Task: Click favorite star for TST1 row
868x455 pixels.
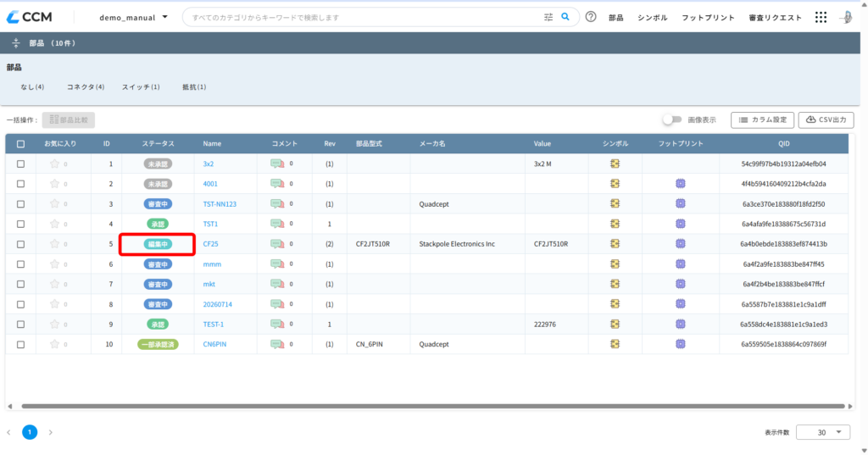Action: pyautogui.click(x=54, y=224)
